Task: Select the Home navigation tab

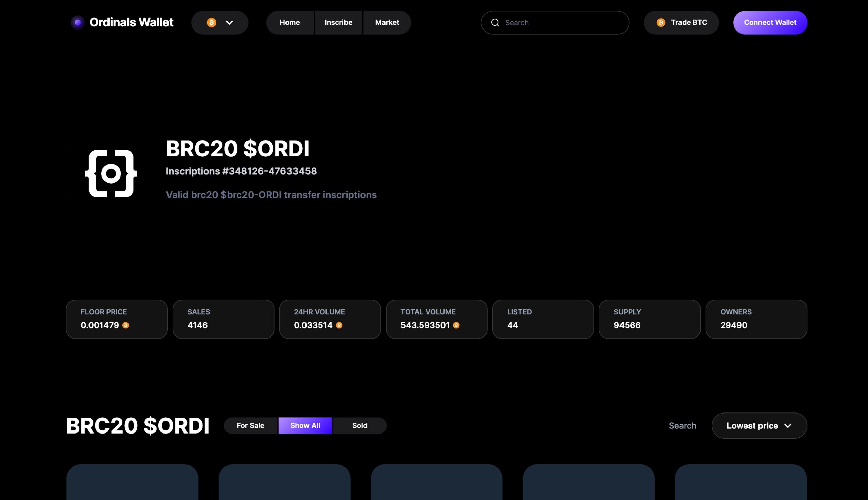Action: [290, 22]
